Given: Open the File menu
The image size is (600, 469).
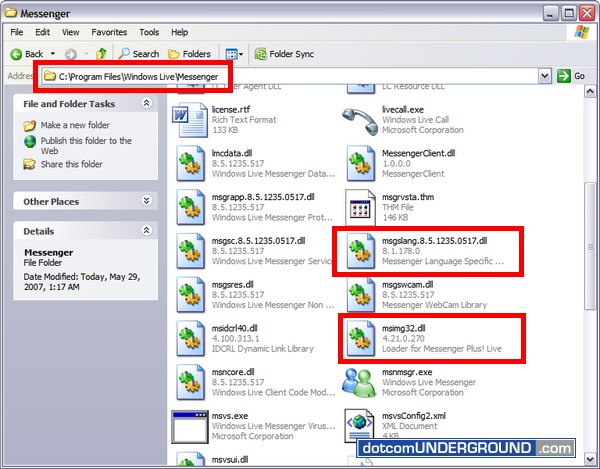Looking at the screenshot, I should click(x=16, y=32).
